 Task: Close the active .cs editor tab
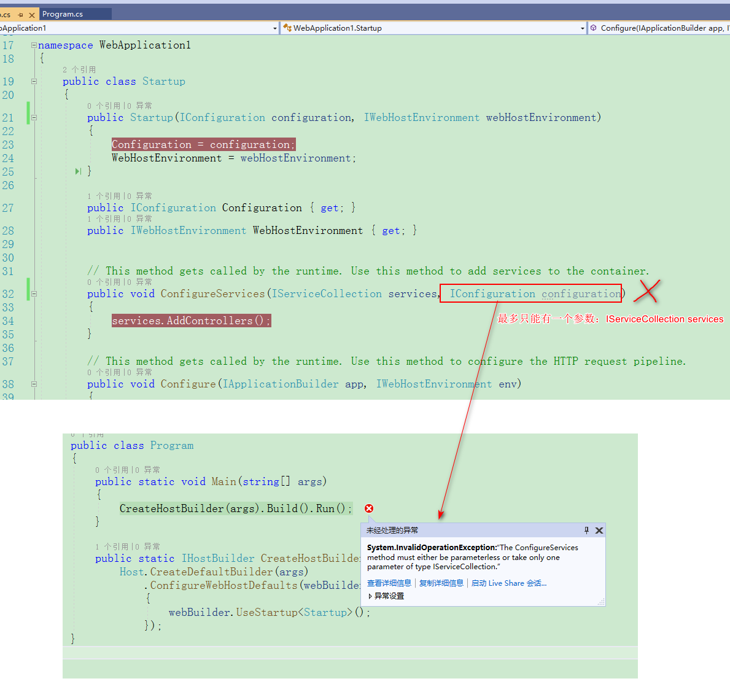point(32,15)
